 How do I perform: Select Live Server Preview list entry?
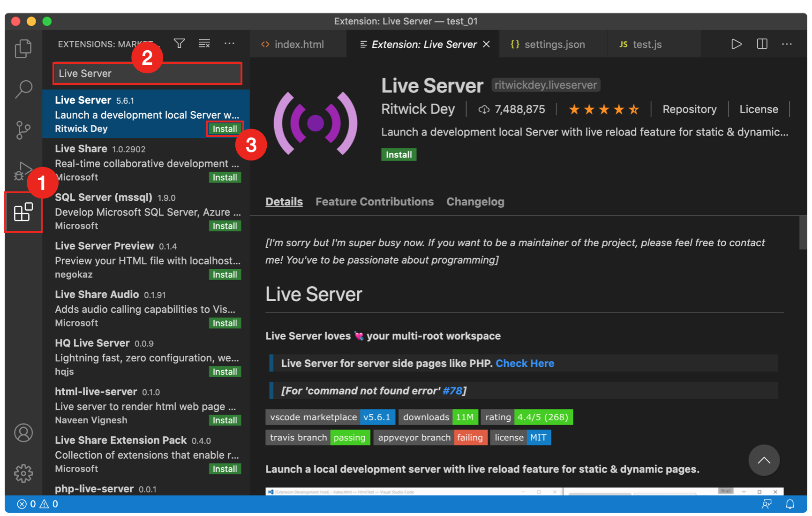(146, 260)
